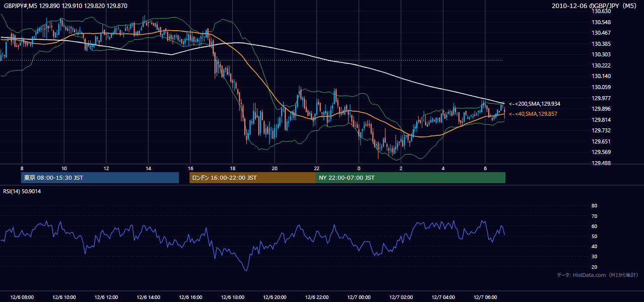Click the bottom time label 12/6 12:00
The width and height of the screenshot is (644, 302).
point(106,297)
